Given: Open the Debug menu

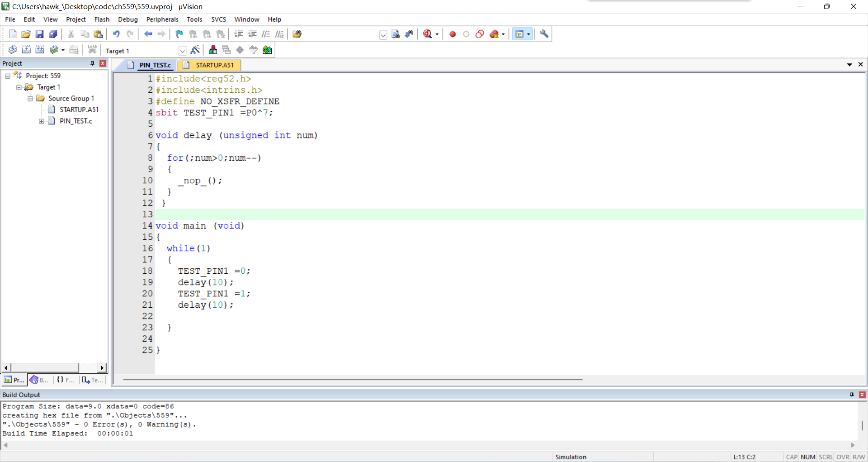Looking at the screenshot, I should pos(128,19).
